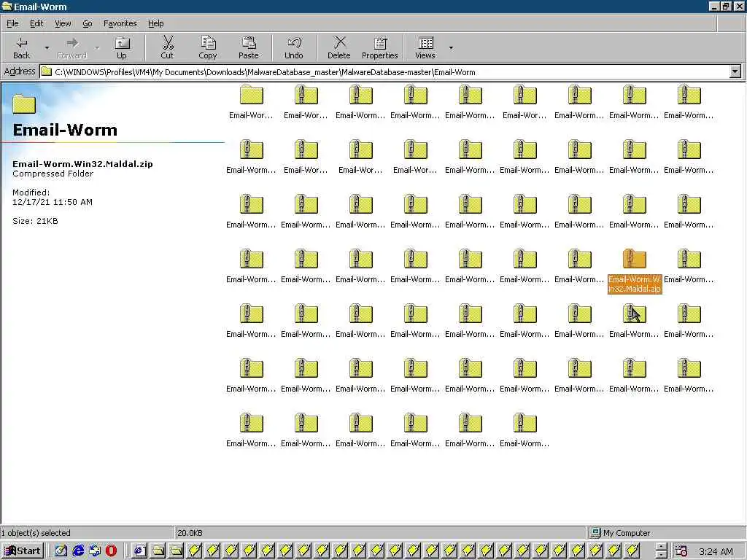747x560 pixels.
Task: Expand the Back history dropdown arrow
Action: (47, 47)
